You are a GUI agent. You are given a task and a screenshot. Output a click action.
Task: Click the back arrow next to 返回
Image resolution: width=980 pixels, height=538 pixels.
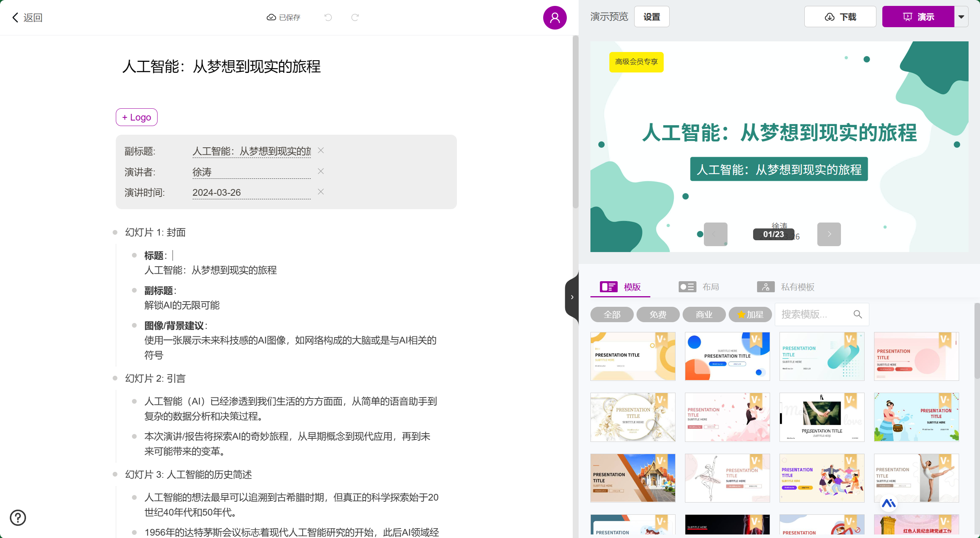coord(15,17)
